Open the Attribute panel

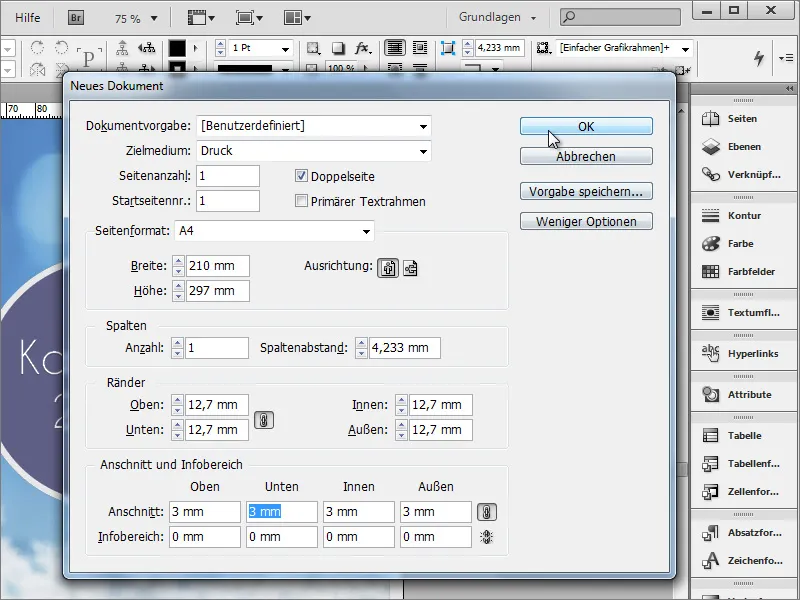(743, 394)
